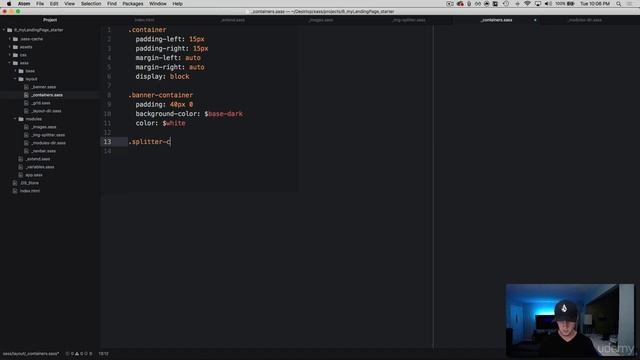
Task: Open _banner.sass in the tree
Action: [x=44, y=87]
